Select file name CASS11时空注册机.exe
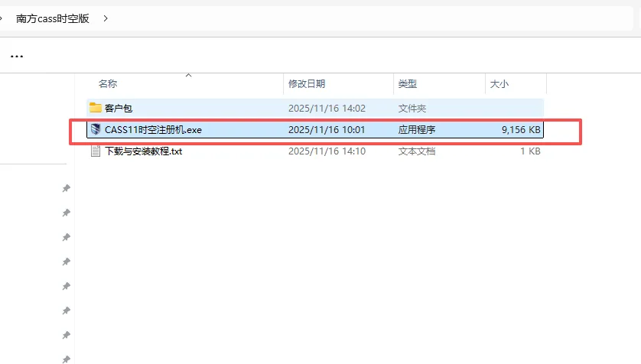This screenshot has width=641, height=364. [x=153, y=130]
